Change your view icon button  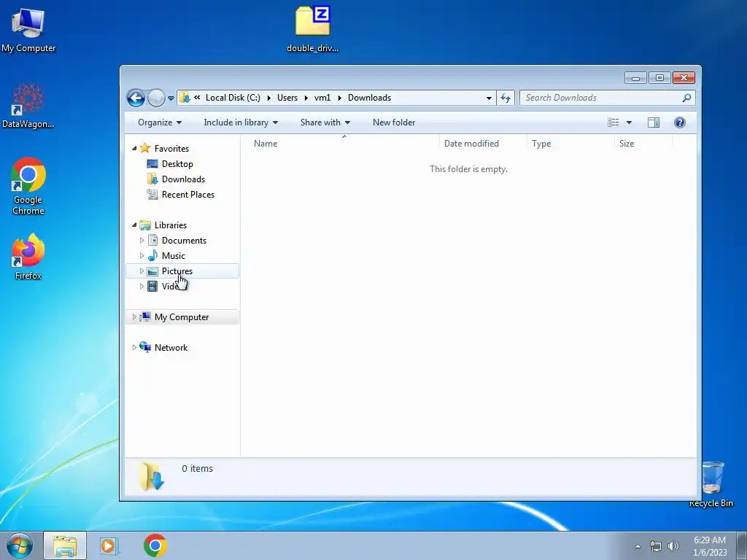613,122
